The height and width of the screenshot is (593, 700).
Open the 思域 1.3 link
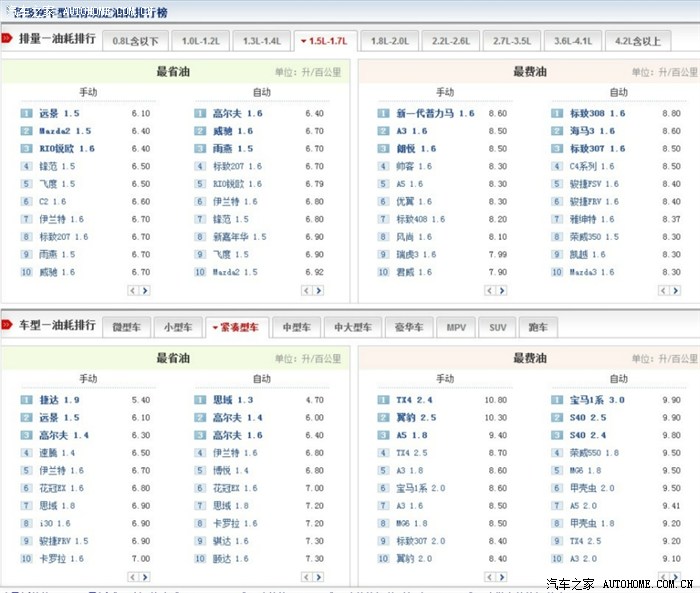233,400
